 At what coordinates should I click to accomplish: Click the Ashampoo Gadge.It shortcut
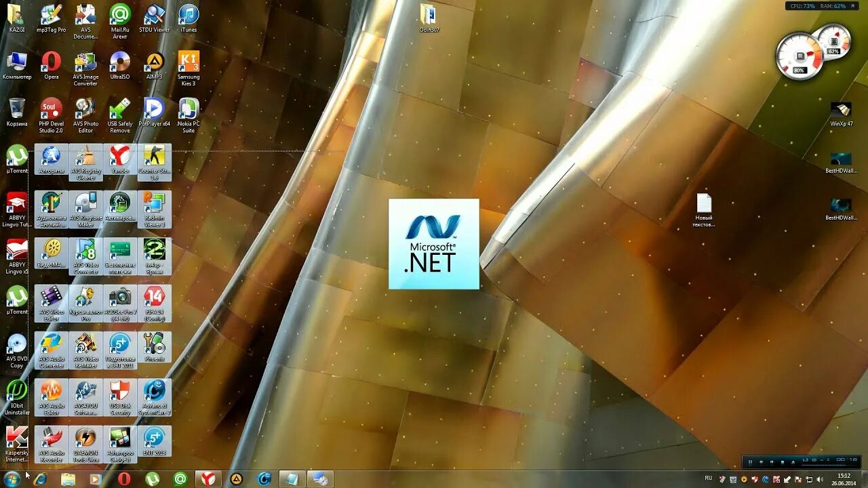120,445
